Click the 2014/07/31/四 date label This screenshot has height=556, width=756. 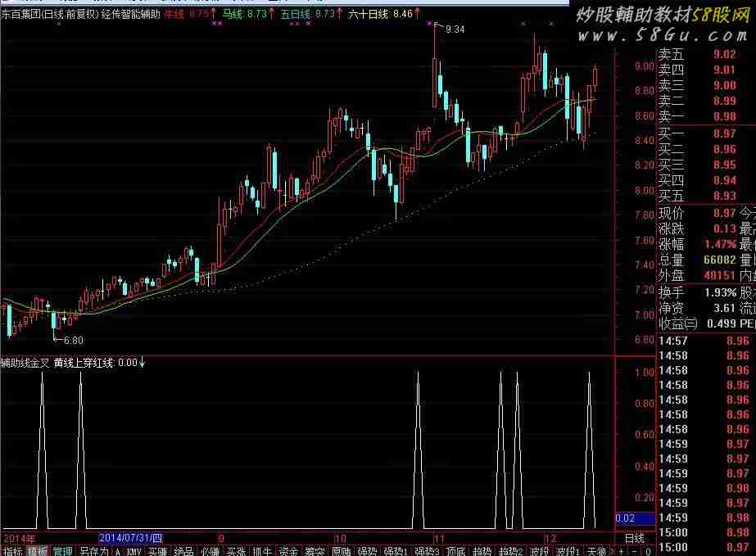coord(131,538)
